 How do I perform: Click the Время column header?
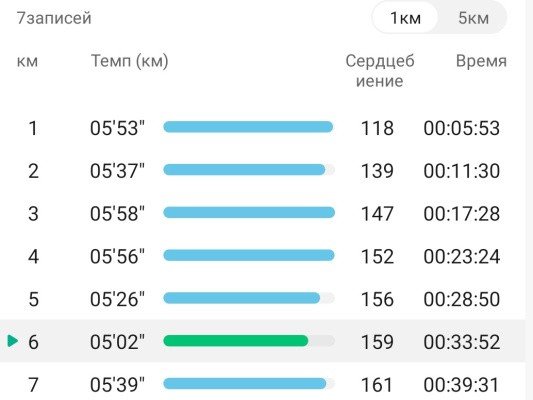pyautogui.click(x=481, y=61)
